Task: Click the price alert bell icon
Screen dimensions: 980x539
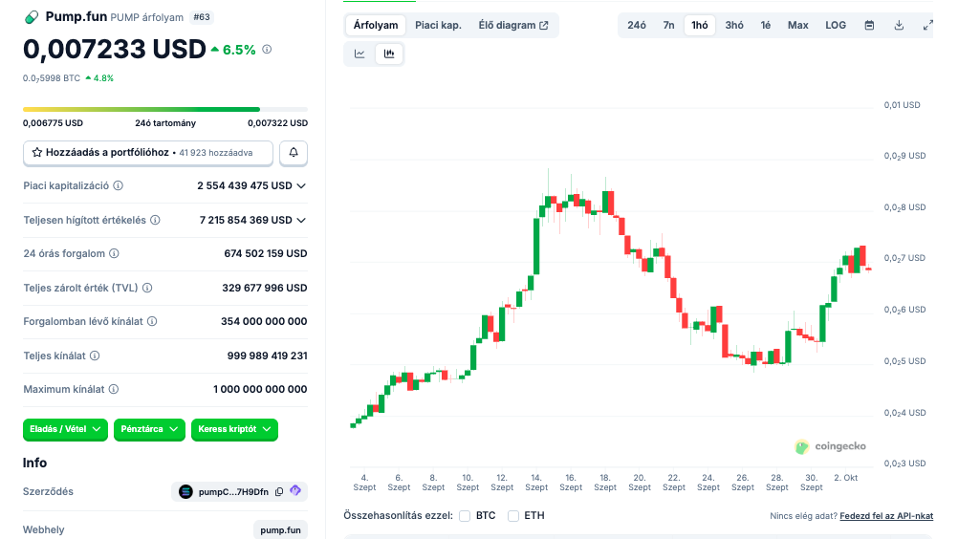Action: pyautogui.click(x=294, y=153)
